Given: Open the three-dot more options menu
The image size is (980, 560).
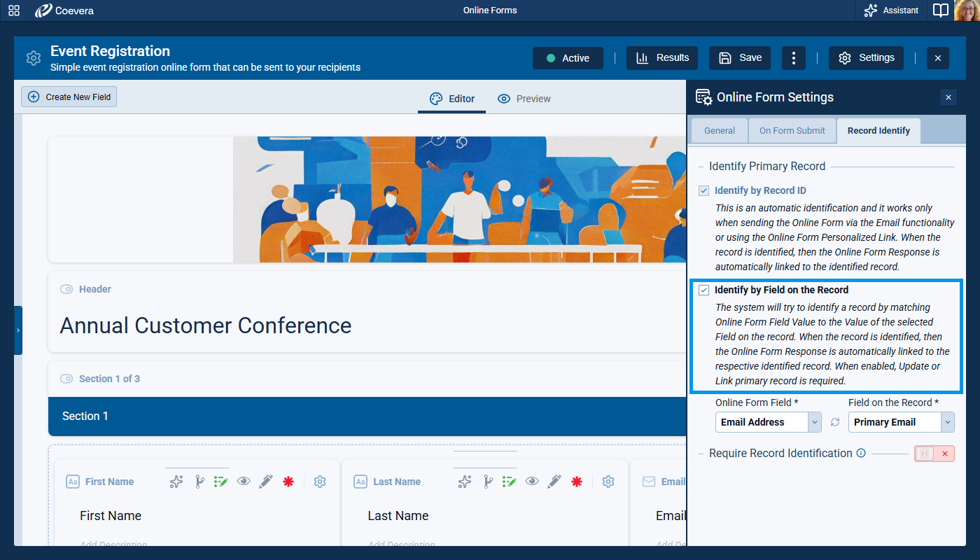Looking at the screenshot, I should click(793, 58).
